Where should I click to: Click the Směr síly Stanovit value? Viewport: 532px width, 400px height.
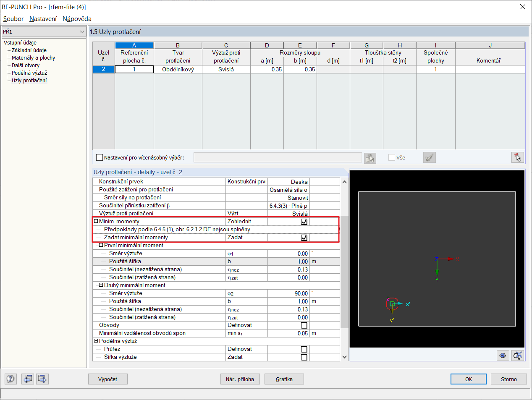288,198
